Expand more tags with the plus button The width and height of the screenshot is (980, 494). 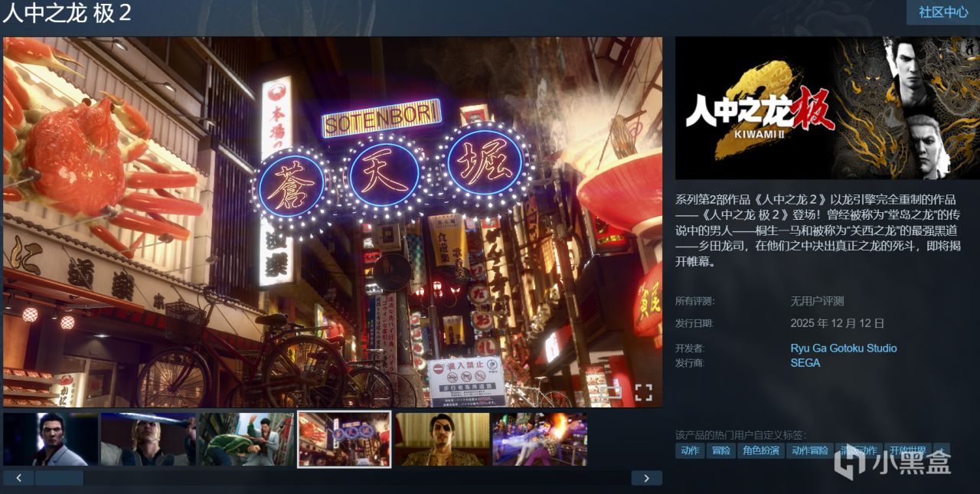pyautogui.click(x=941, y=450)
